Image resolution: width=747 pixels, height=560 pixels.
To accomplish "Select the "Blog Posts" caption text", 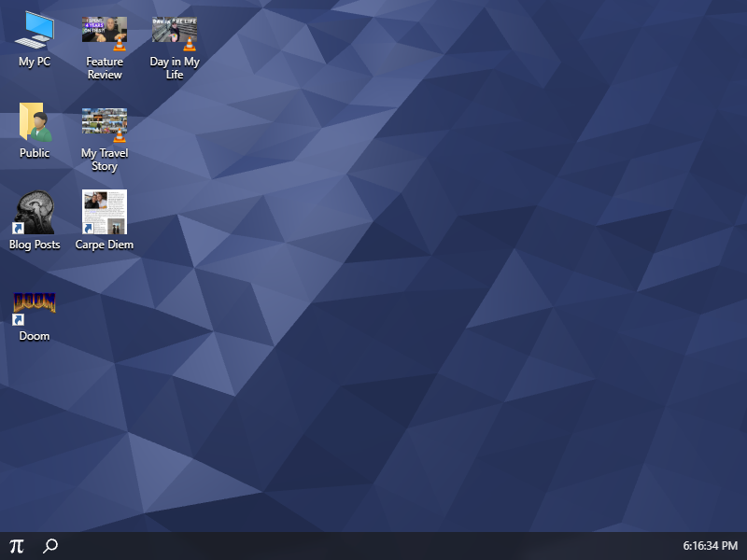I will pos(35,245).
